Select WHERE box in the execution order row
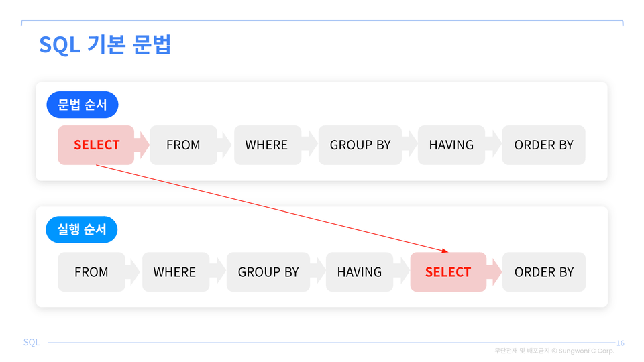 (174, 272)
